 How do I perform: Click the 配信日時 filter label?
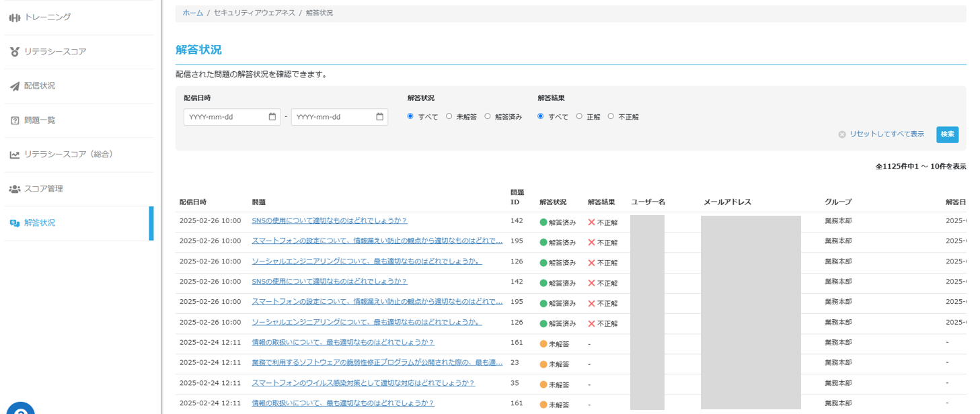click(x=197, y=98)
